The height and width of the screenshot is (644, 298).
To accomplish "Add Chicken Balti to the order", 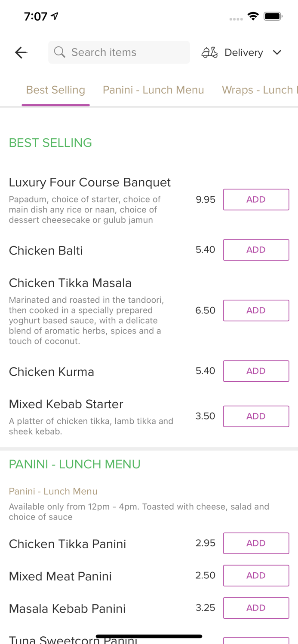I will tap(256, 249).
